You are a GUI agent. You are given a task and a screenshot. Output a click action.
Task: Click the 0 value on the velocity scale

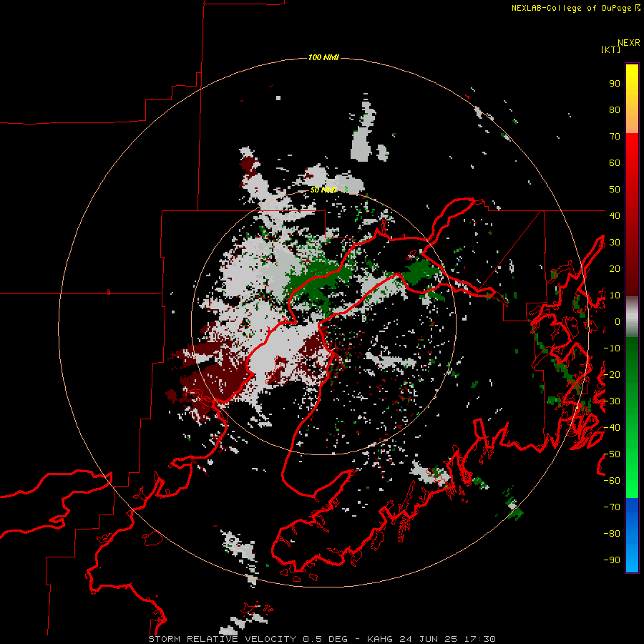pos(618,322)
